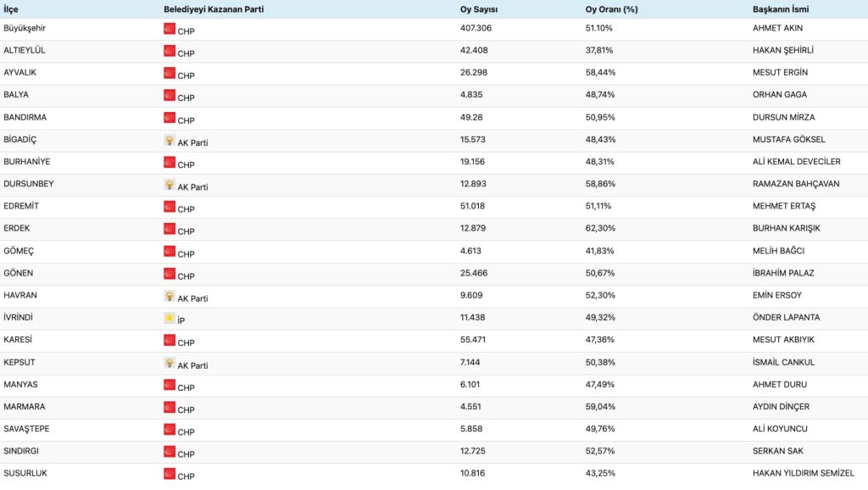
Task: Click the İP party logo in the İVRİNDİ row
Action: point(170,318)
